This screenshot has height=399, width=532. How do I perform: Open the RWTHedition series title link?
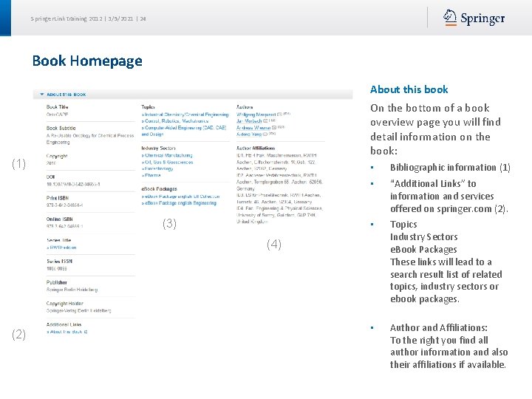coord(61,248)
